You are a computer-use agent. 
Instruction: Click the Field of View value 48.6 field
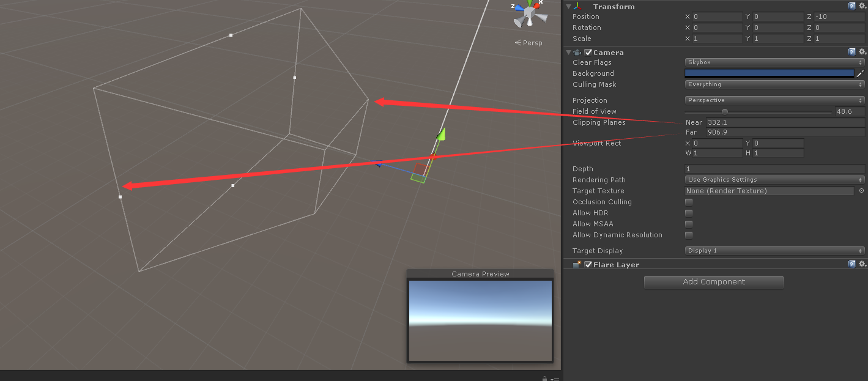point(850,111)
